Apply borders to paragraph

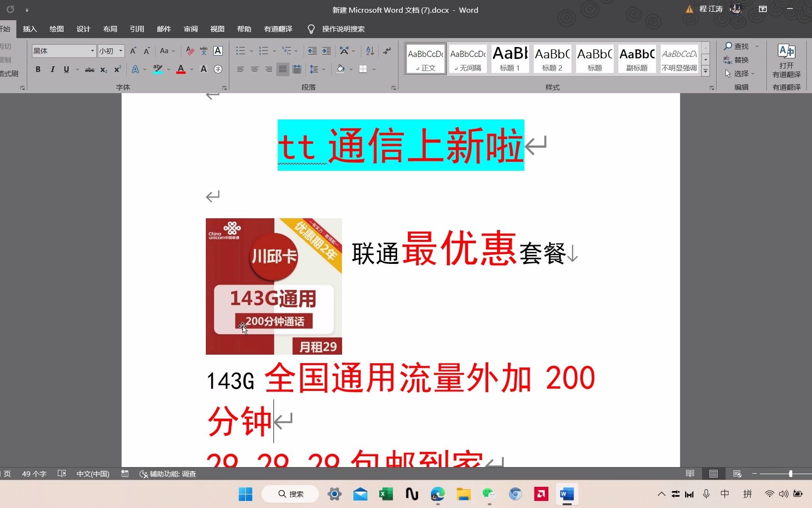tap(363, 69)
